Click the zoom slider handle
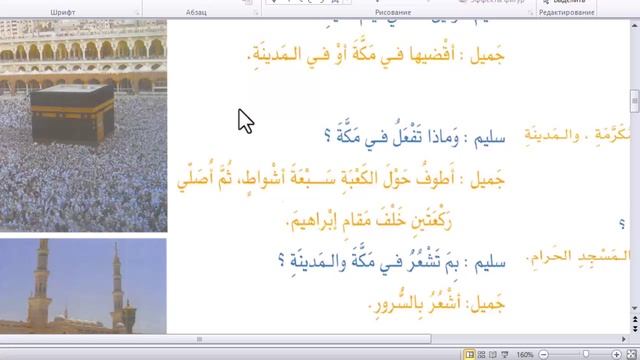640x360 pixels. [x=586, y=354]
